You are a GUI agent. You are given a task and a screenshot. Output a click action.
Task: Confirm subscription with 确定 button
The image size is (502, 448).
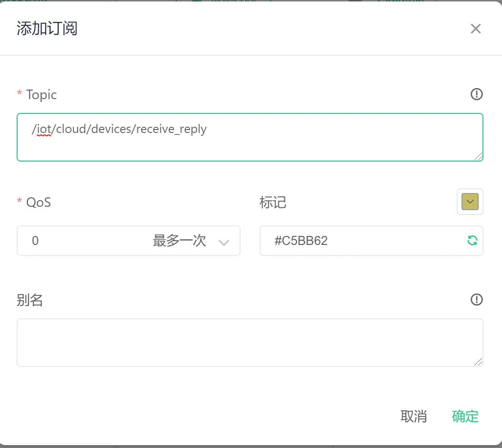click(465, 416)
